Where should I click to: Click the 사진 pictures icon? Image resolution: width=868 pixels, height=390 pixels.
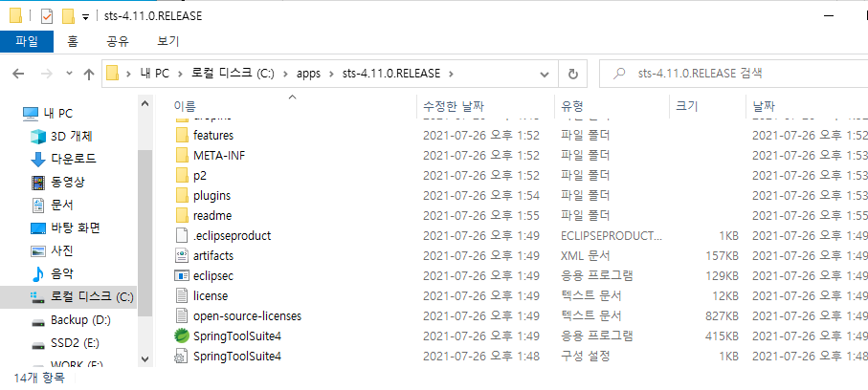point(37,251)
